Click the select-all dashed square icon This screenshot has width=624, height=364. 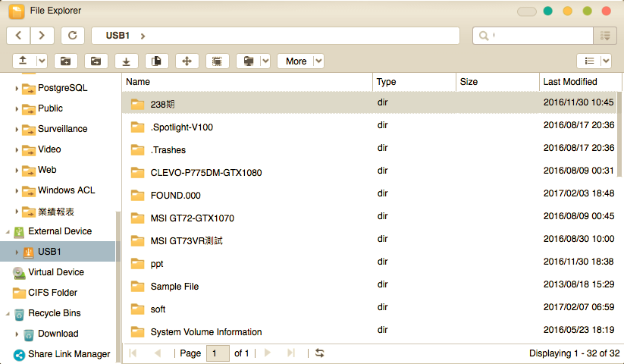217,61
